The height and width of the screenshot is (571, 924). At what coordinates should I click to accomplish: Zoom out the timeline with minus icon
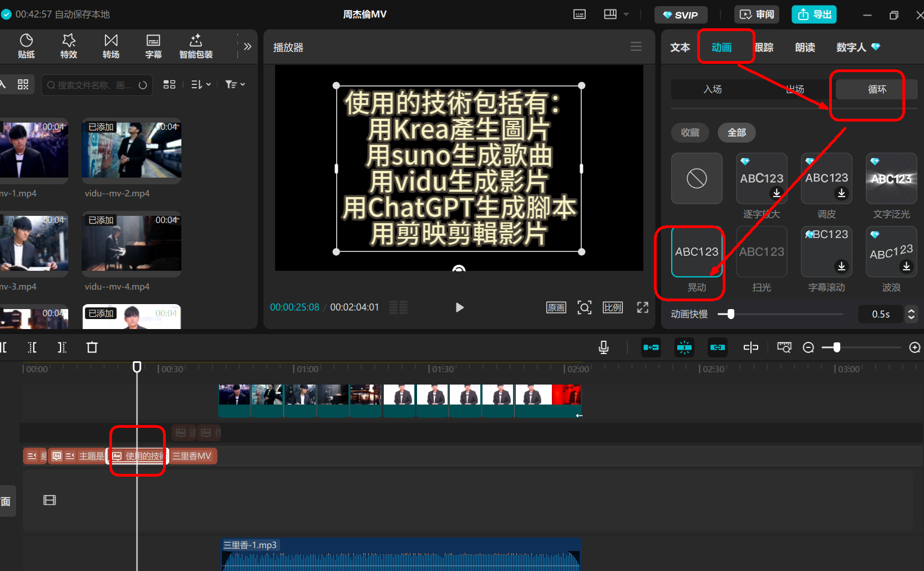tap(809, 347)
